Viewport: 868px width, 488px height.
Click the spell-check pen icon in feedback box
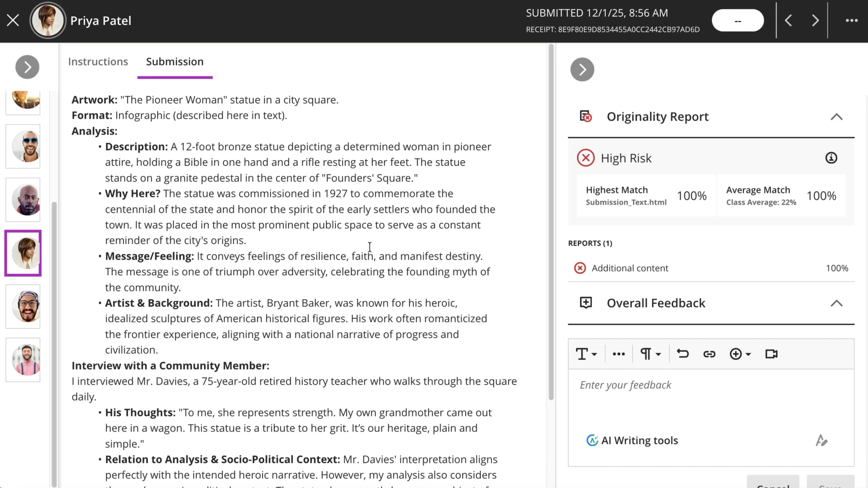pos(821,440)
